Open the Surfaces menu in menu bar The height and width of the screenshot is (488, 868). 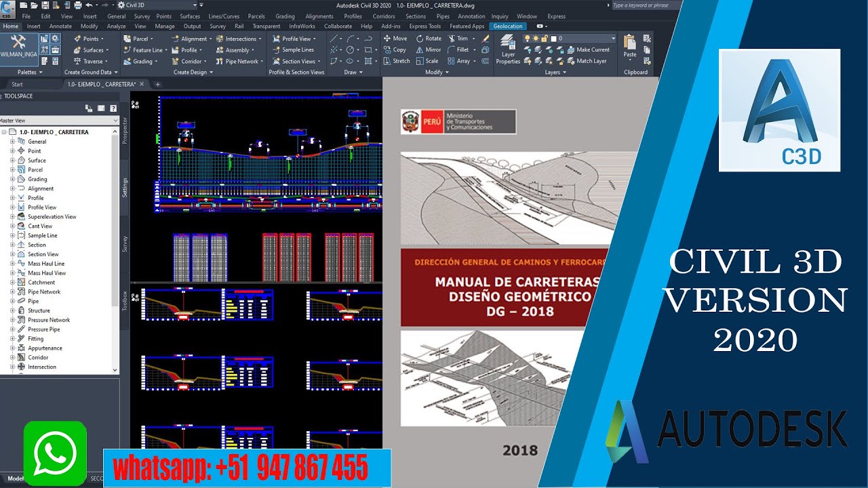[190, 16]
